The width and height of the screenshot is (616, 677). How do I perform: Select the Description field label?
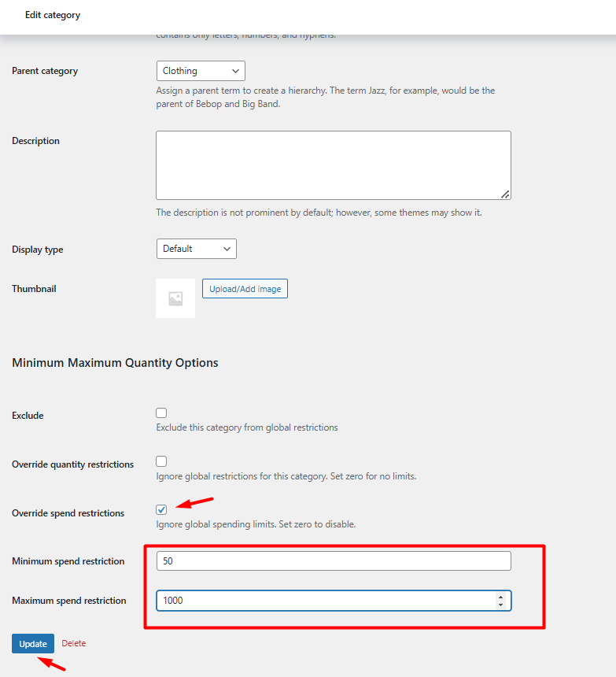[x=35, y=141]
